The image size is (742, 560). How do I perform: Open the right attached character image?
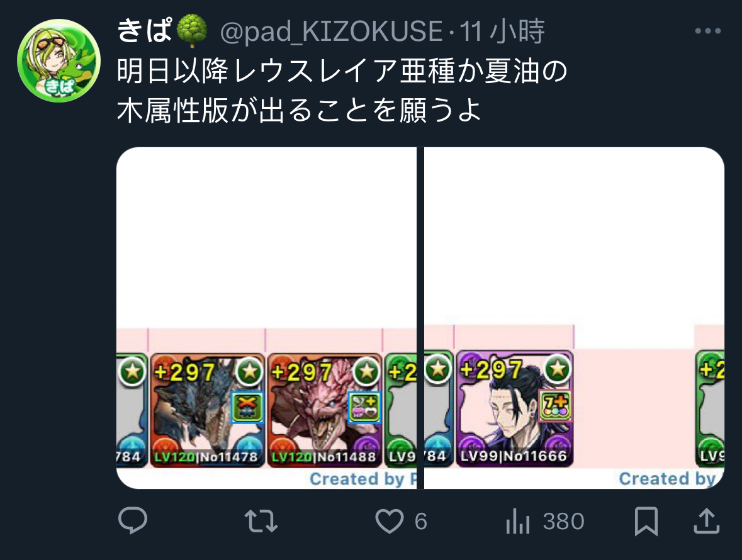coord(574,318)
